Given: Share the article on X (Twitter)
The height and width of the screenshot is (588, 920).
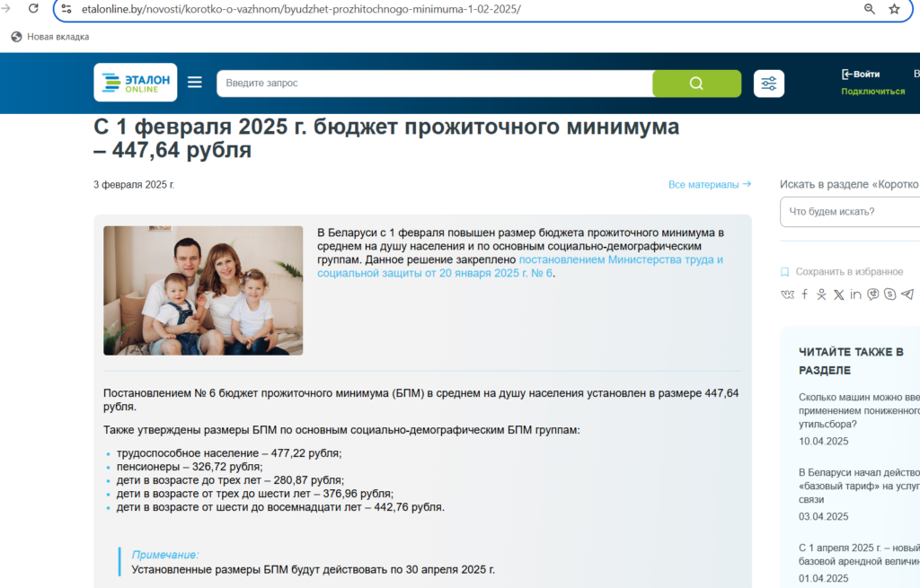Looking at the screenshot, I should 839,294.
